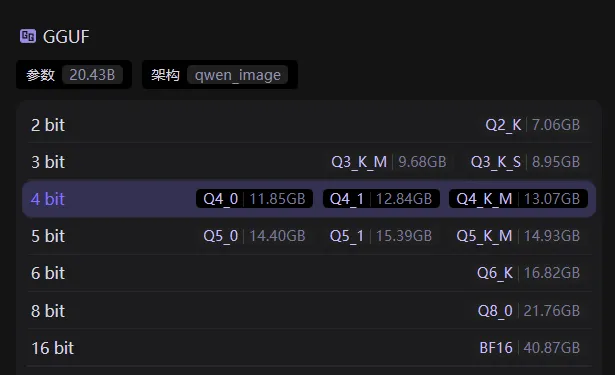Select the 6 bit row label
This screenshot has width=615, height=375.
(x=48, y=273)
